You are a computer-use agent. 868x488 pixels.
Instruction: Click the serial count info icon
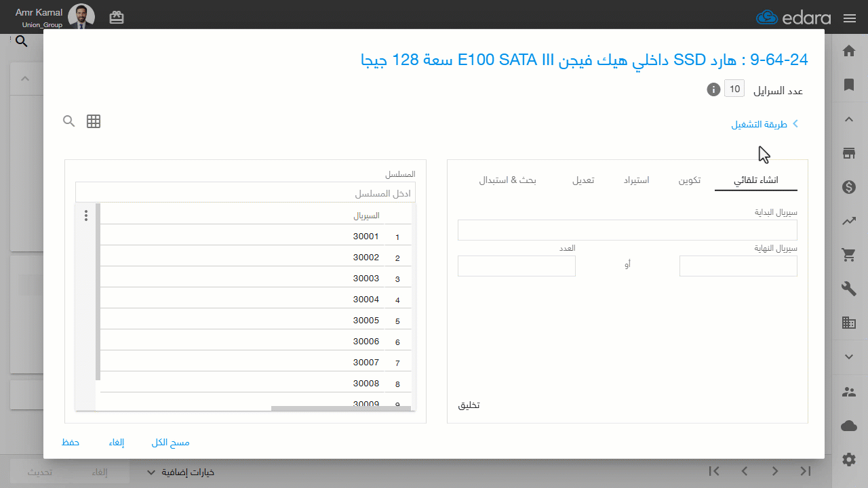point(713,89)
